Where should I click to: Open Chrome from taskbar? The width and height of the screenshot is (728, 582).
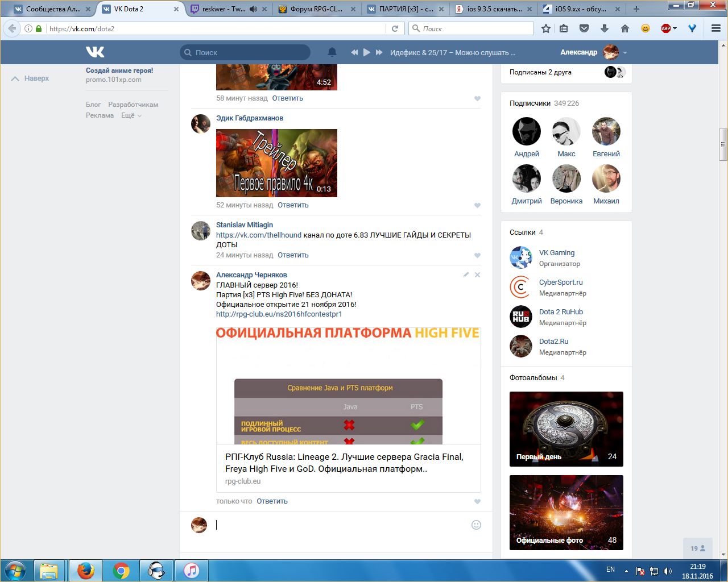(121, 570)
